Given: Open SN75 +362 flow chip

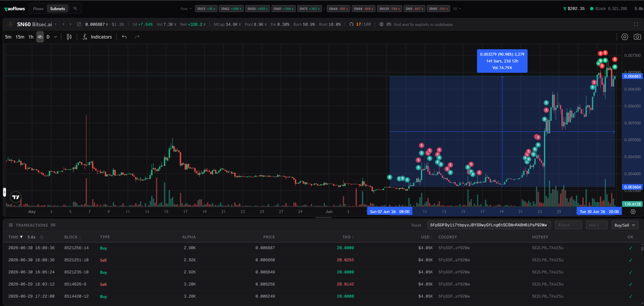Looking at the screenshot, I should coord(309,9).
